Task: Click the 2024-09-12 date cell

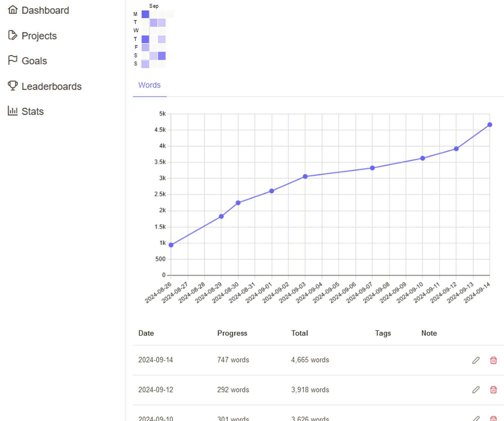Action: [x=155, y=390]
